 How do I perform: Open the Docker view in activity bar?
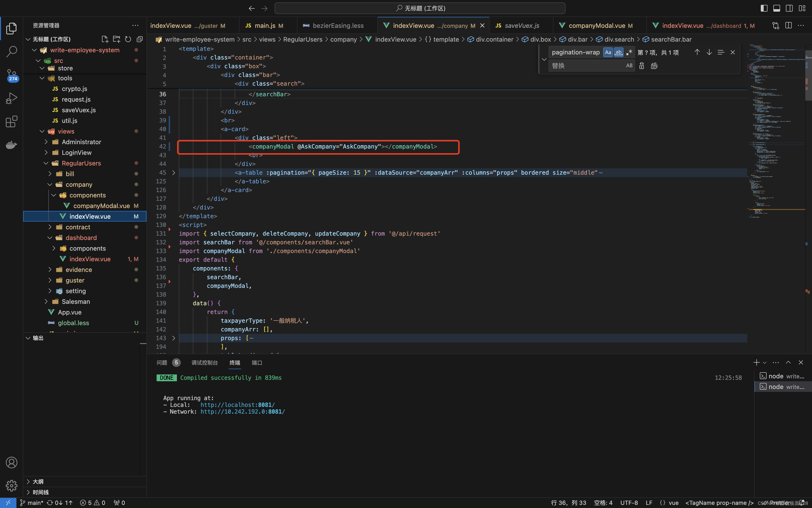[x=11, y=145]
